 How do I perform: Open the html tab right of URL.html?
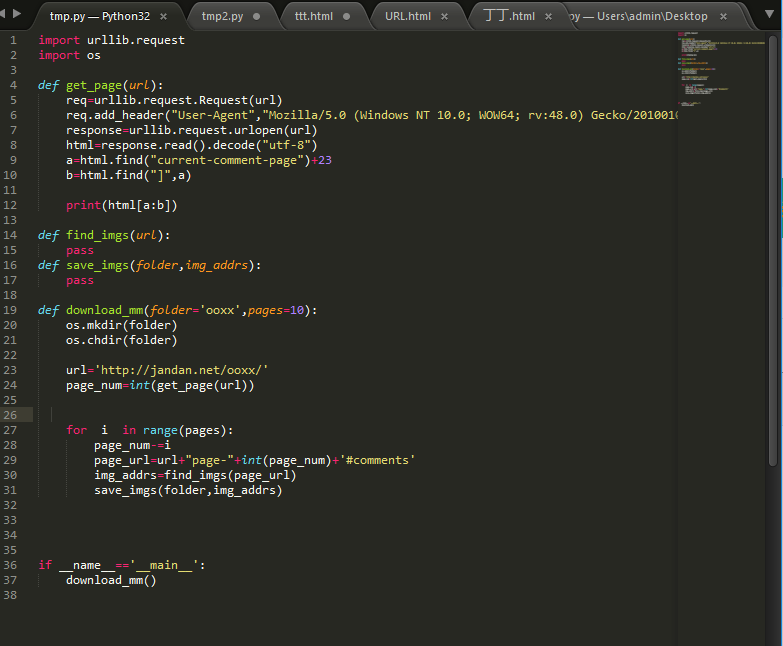click(509, 16)
